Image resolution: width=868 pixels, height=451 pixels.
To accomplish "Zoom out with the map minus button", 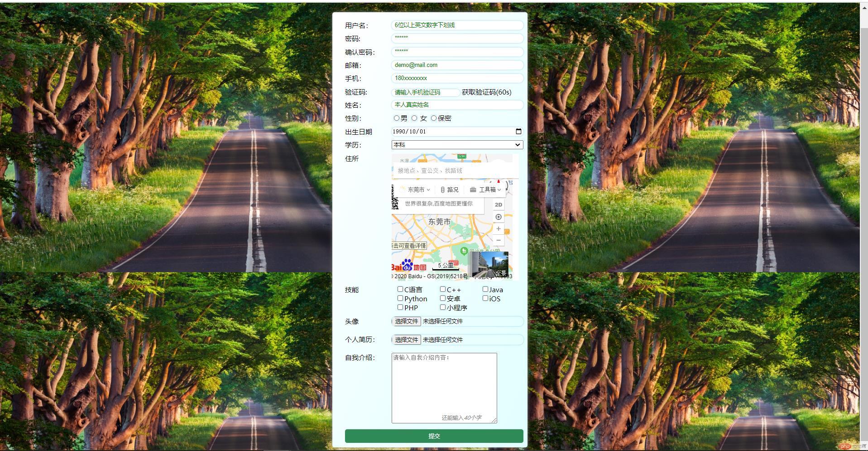I will pyautogui.click(x=498, y=240).
